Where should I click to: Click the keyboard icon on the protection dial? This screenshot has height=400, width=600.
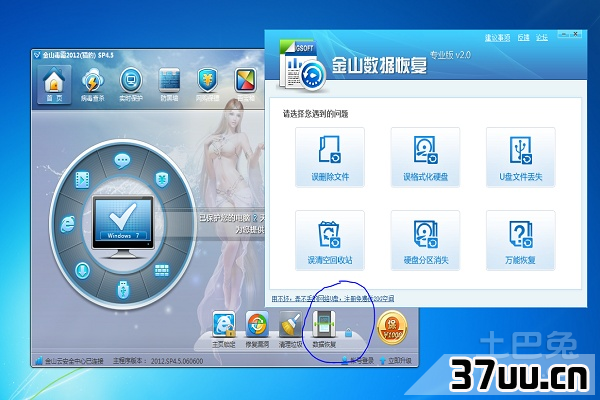161,270
